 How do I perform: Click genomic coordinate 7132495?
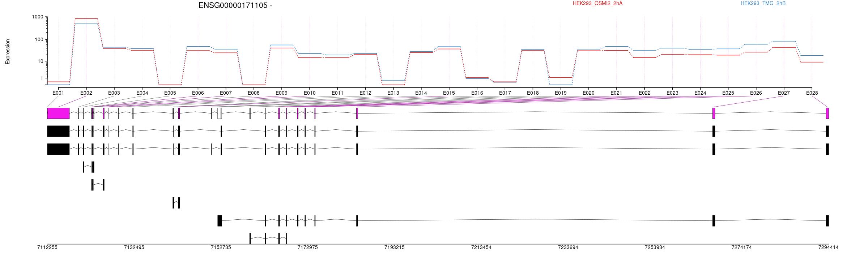click(134, 248)
